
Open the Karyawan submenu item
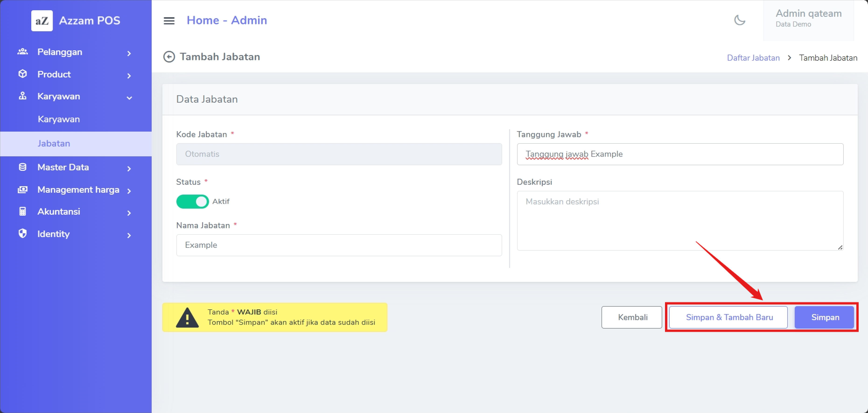point(59,119)
